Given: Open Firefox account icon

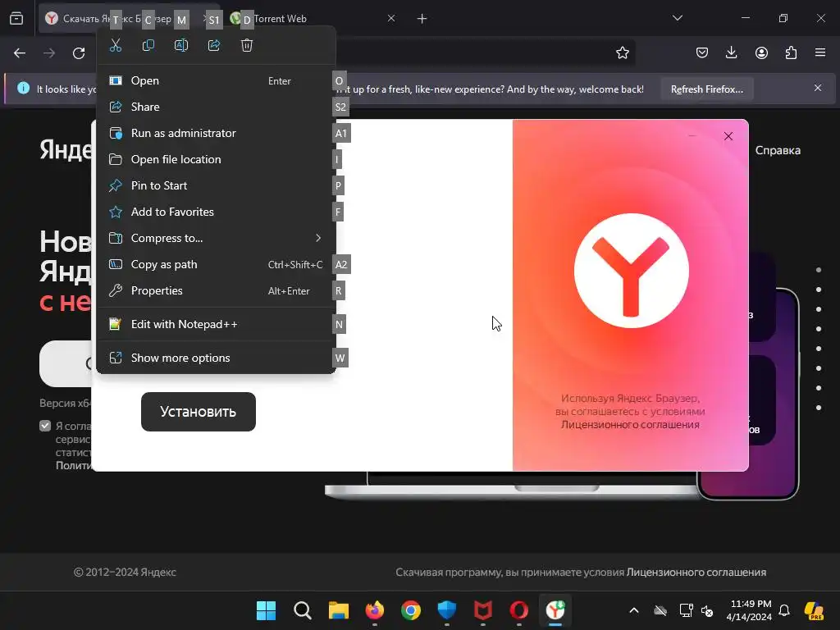Looking at the screenshot, I should [761, 52].
